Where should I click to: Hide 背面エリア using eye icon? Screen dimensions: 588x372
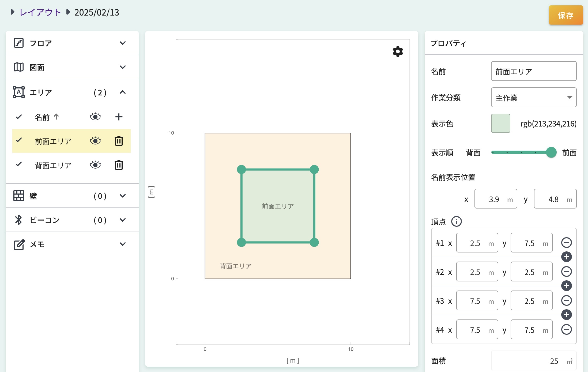coord(95,165)
